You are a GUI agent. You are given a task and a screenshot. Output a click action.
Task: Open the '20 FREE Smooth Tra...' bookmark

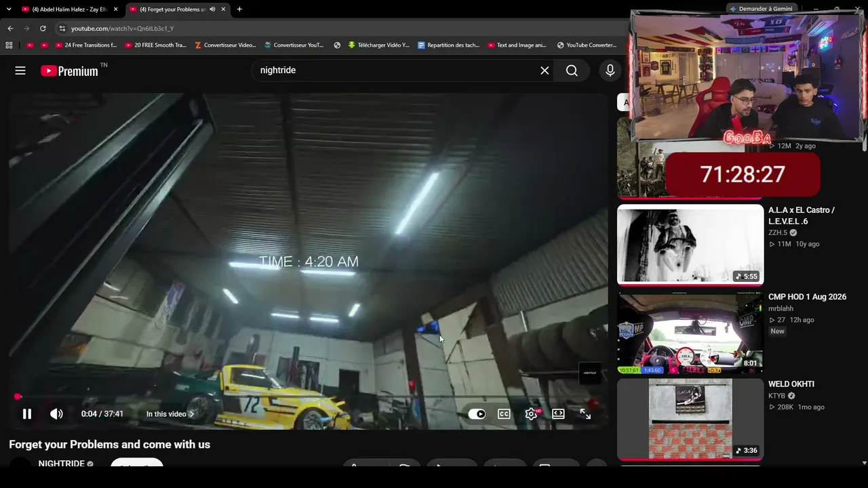click(156, 45)
